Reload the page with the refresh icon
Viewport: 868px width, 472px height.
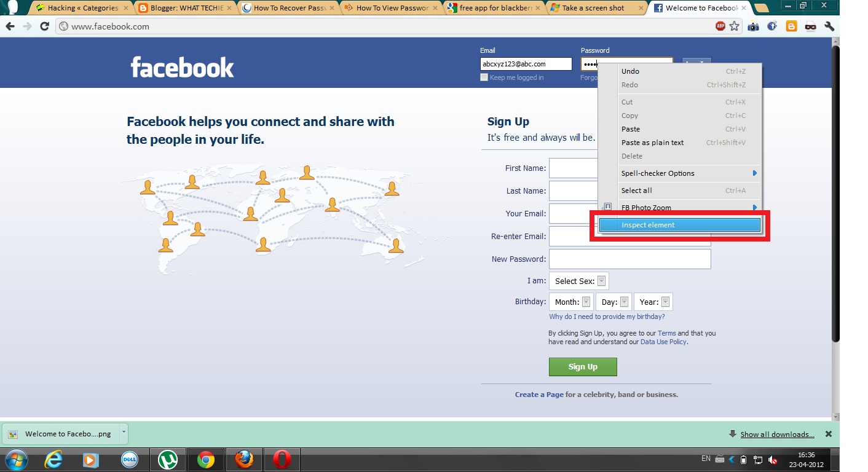[44, 26]
